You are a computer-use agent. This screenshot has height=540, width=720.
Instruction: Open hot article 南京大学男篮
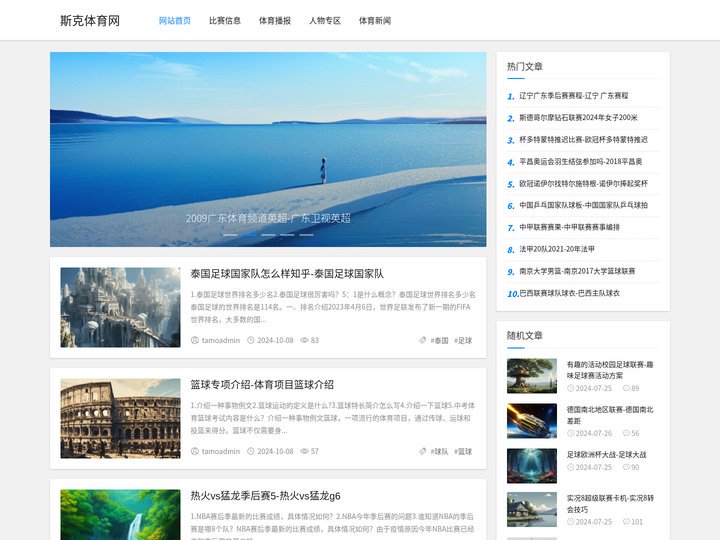[x=577, y=271]
